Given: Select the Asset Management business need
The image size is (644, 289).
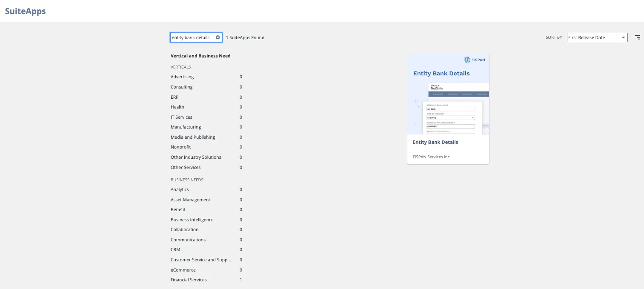Looking at the screenshot, I should 190,200.
